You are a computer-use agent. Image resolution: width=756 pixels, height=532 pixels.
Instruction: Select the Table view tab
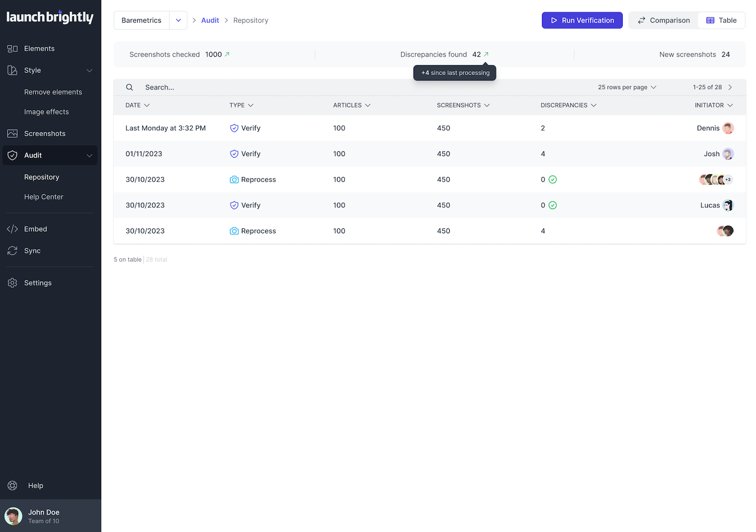coord(721,20)
